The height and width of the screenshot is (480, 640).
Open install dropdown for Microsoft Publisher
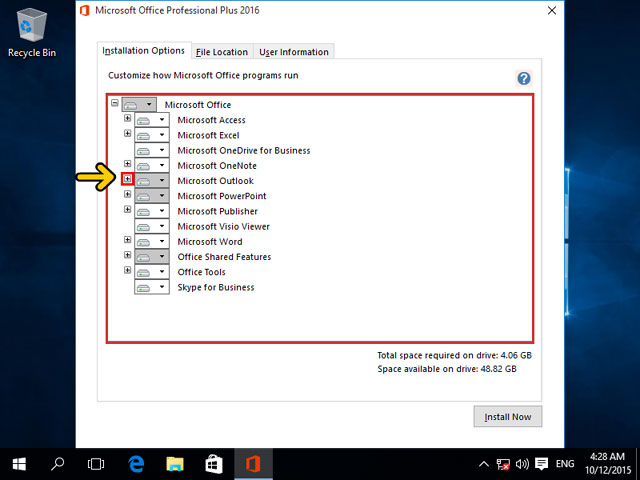tap(152, 211)
